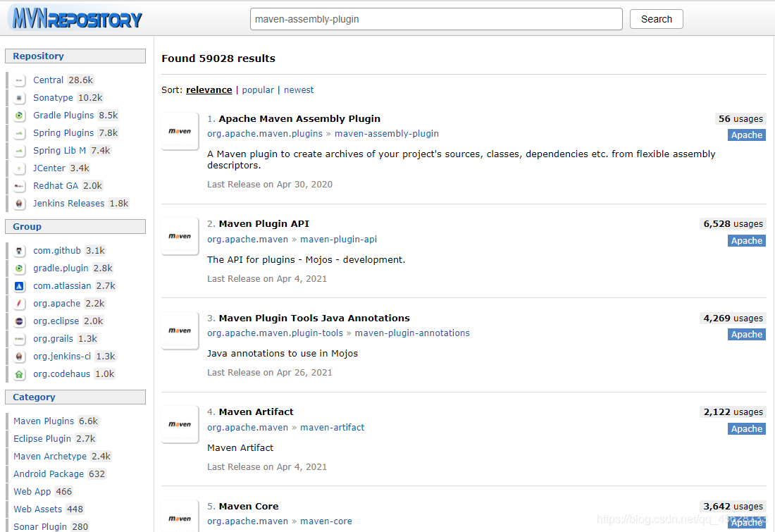The width and height of the screenshot is (775, 532).
Task: Open Maven Artifact result title
Action: point(256,412)
